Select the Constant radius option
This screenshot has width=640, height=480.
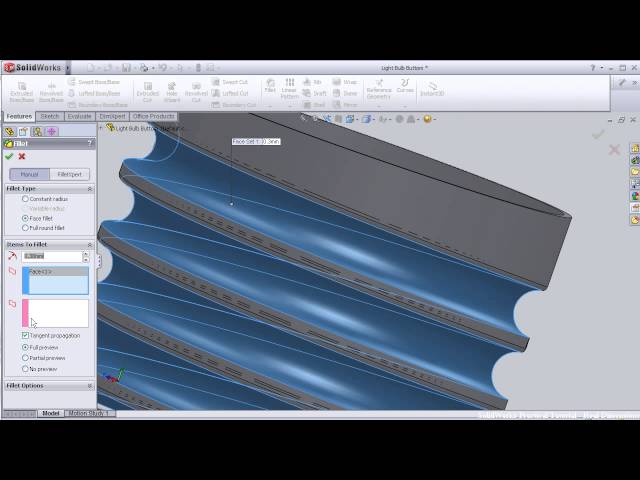pos(25,199)
